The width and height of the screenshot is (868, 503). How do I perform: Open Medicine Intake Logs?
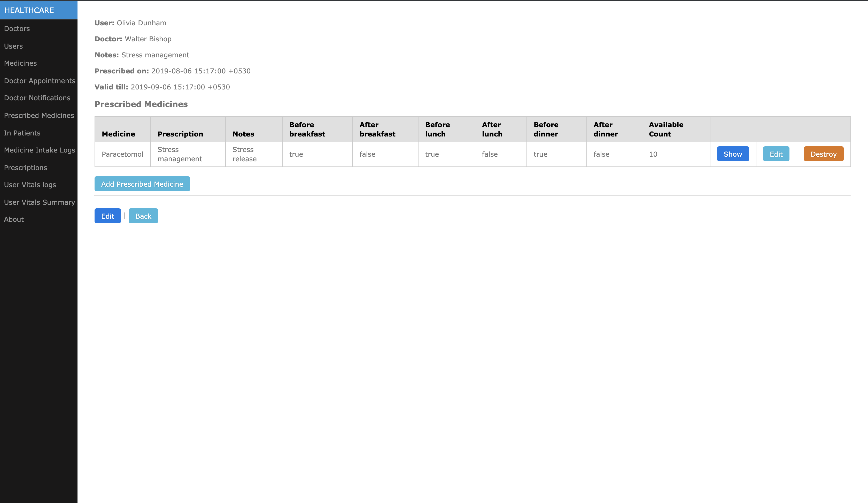(40, 150)
